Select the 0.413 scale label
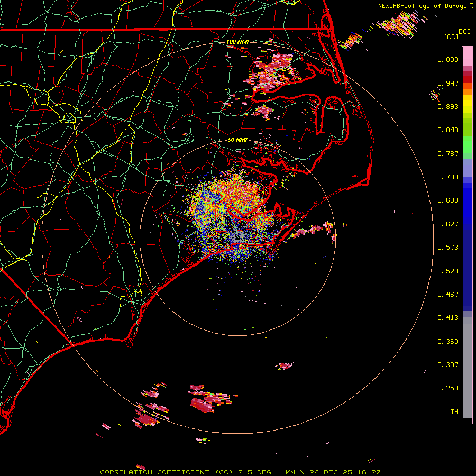The image size is (476, 476). coord(448,318)
